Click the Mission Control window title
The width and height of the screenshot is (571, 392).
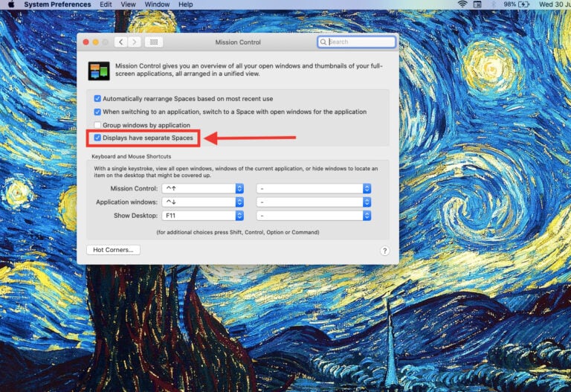(238, 42)
